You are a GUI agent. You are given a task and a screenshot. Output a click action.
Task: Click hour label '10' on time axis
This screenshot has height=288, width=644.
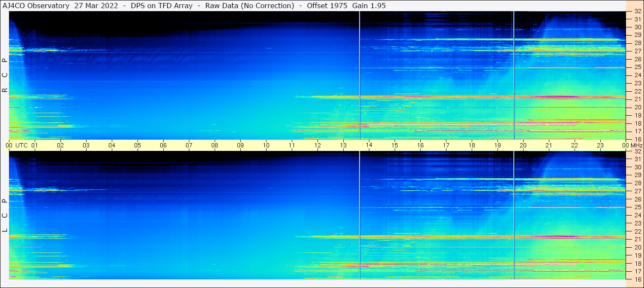coord(266,145)
